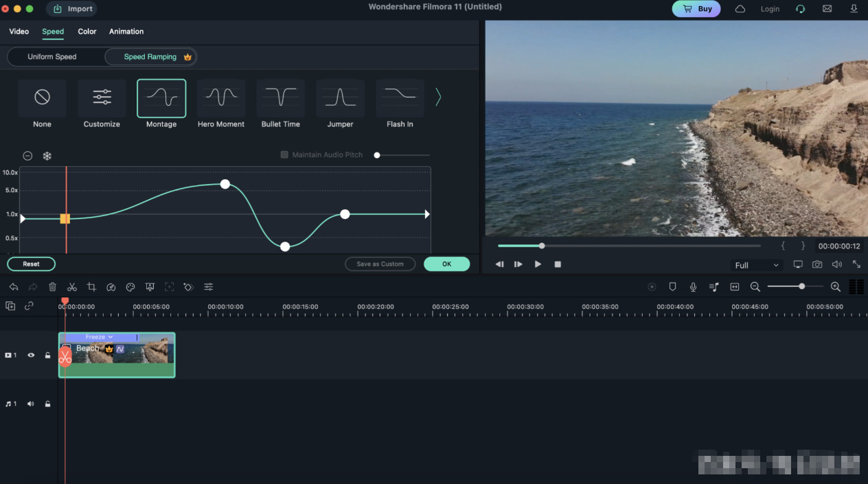Open the voiceover microphone tool

tap(693, 287)
